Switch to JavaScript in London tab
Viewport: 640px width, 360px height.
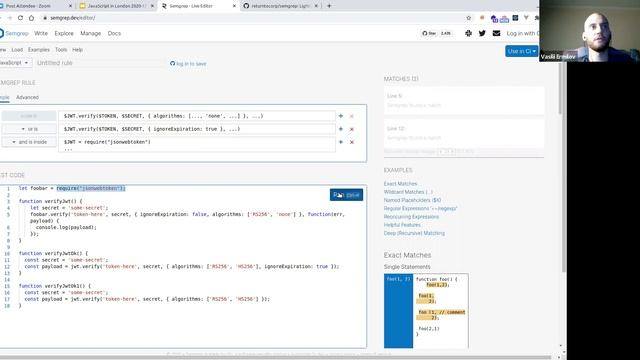(x=116, y=6)
